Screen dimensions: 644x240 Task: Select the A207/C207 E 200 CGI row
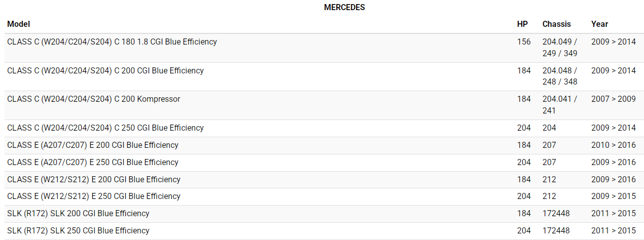coord(93,145)
